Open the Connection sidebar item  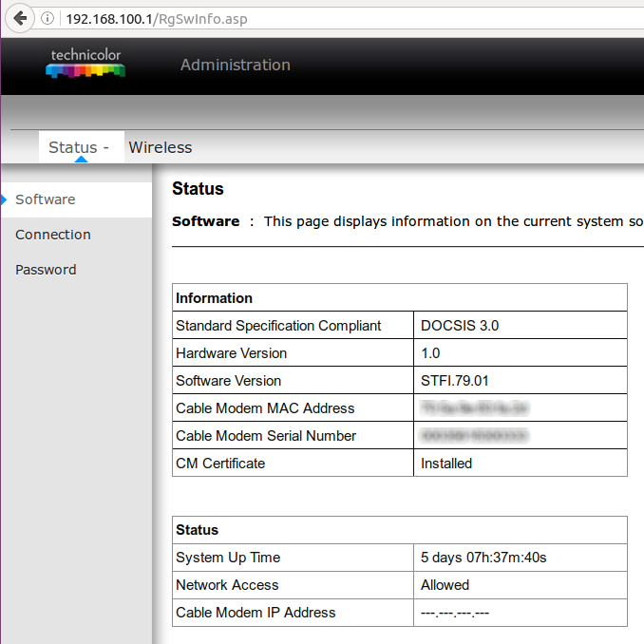[53, 235]
